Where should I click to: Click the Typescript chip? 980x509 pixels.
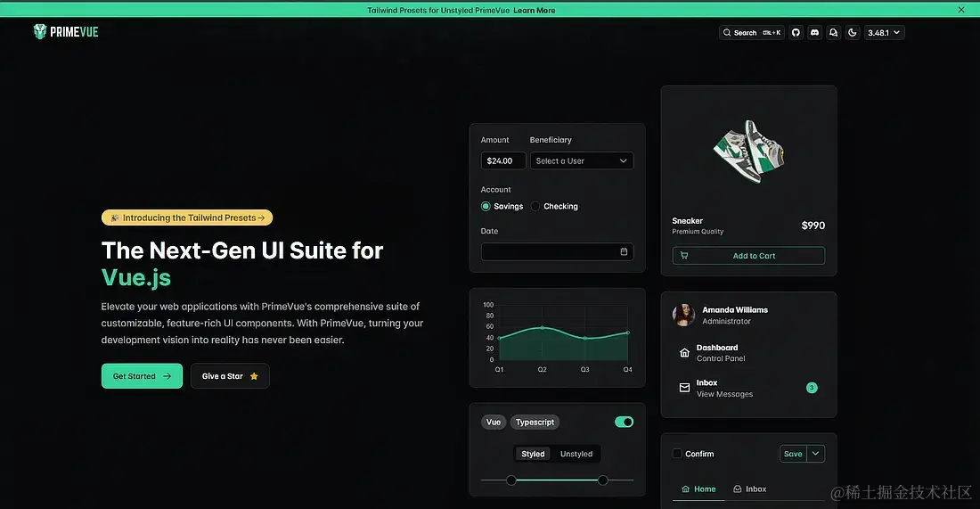(535, 422)
